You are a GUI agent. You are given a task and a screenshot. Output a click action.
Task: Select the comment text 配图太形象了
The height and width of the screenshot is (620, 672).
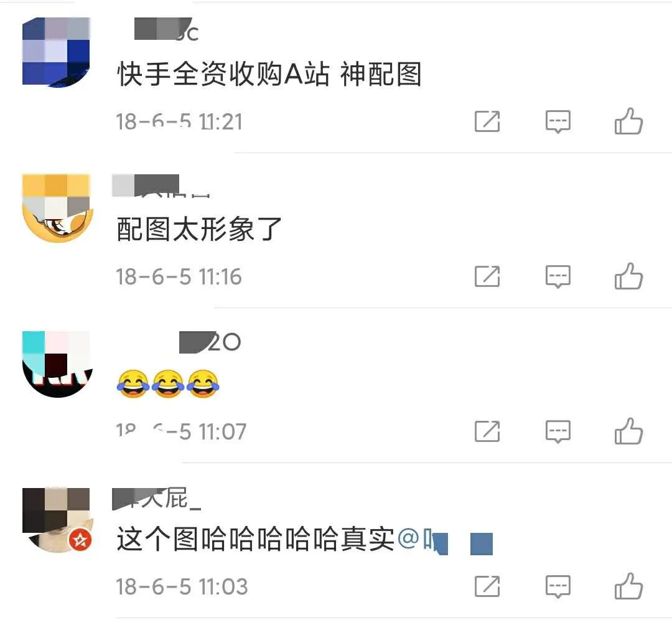click(x=199, y=229)
